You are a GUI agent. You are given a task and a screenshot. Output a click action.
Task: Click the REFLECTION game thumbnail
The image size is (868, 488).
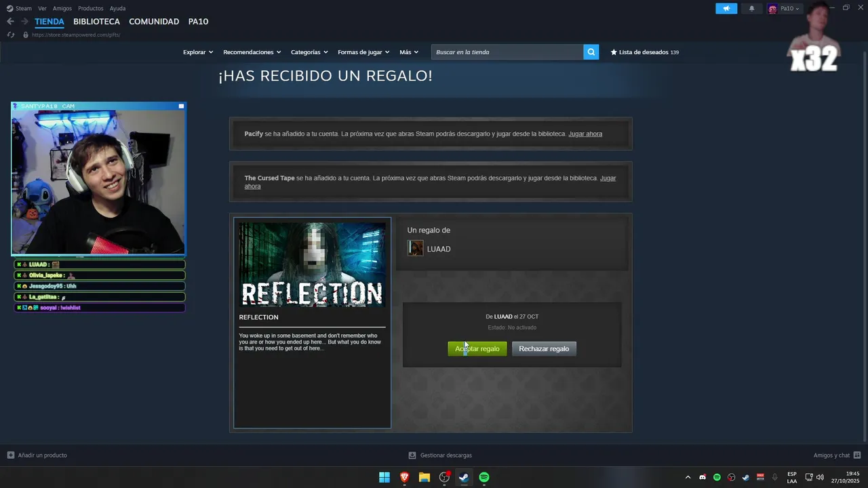coord(312,264)
